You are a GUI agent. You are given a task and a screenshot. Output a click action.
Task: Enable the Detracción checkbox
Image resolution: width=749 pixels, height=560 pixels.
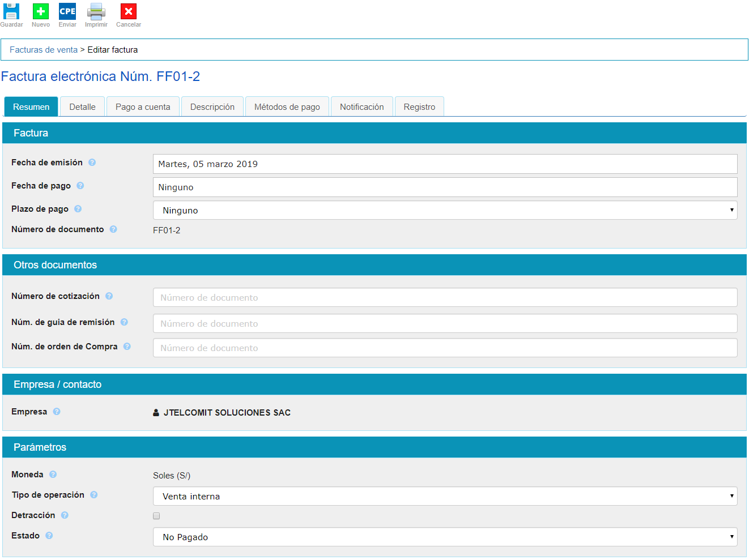(x=156, y=516)
